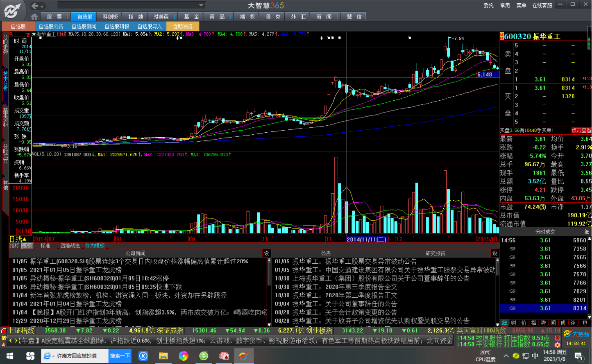This screenshot has height=364, width=592.
Task: Open the 委托 menu
Action: (x=489, y=5)
